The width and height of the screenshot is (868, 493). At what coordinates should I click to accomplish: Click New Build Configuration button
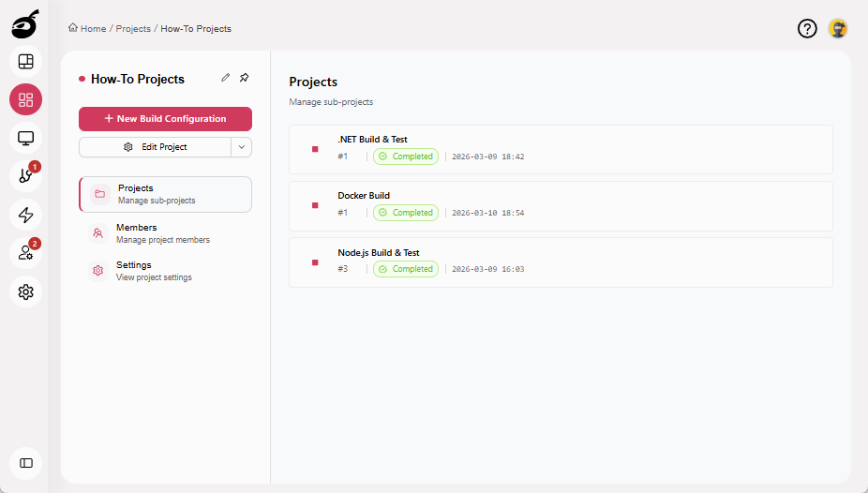coord(166,119)
